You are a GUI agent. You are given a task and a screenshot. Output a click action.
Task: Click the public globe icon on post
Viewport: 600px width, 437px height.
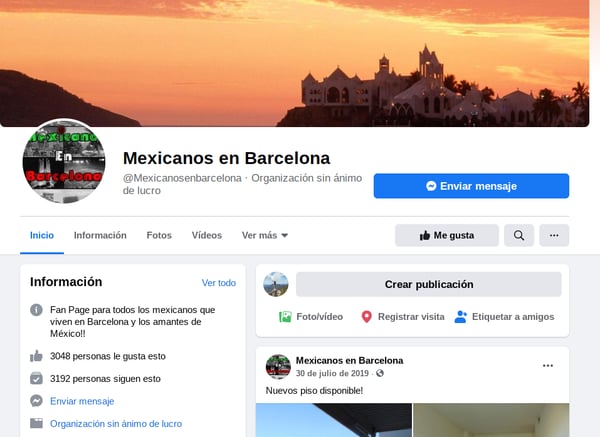(380, 373)
